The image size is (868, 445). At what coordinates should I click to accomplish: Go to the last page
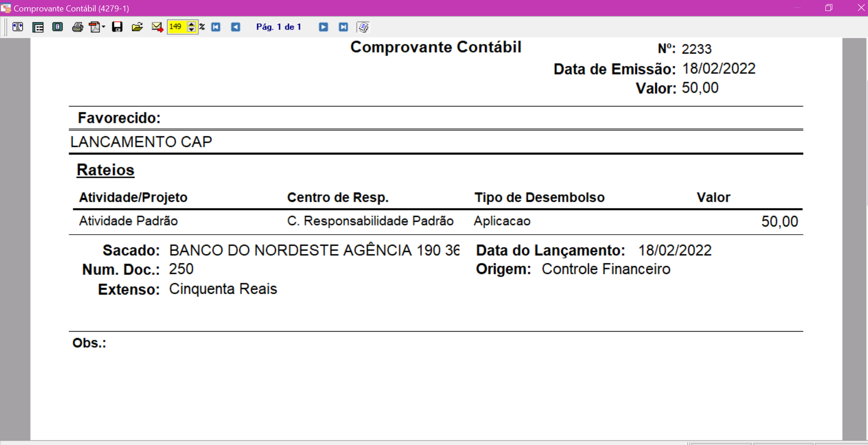[x=343, y=27]
